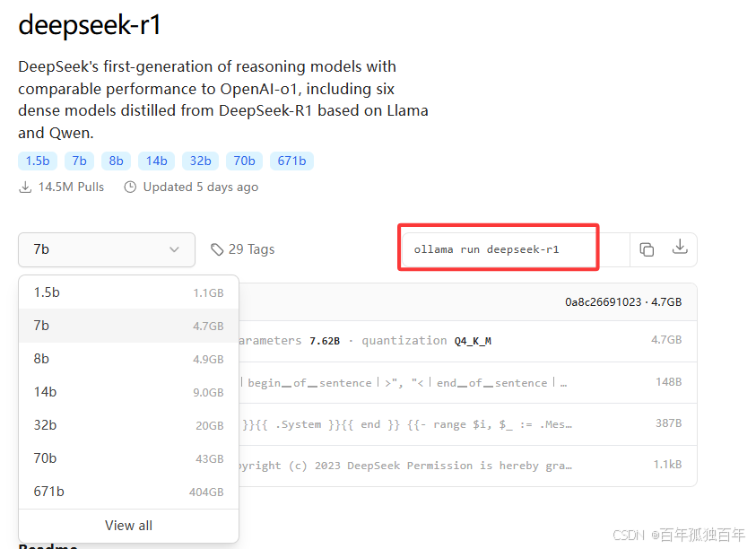Click the 148B file size
This screenshot has height=549, width=756.
tap(669, 382)
